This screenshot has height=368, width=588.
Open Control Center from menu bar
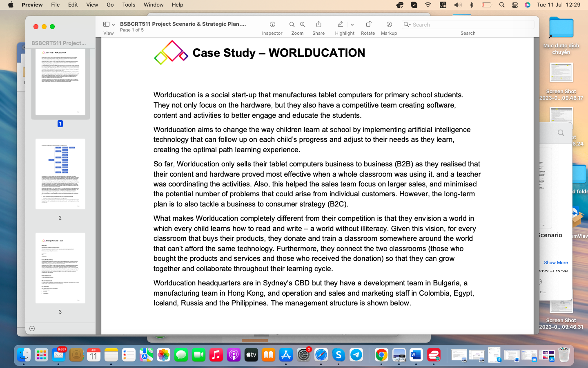point(515,5)
